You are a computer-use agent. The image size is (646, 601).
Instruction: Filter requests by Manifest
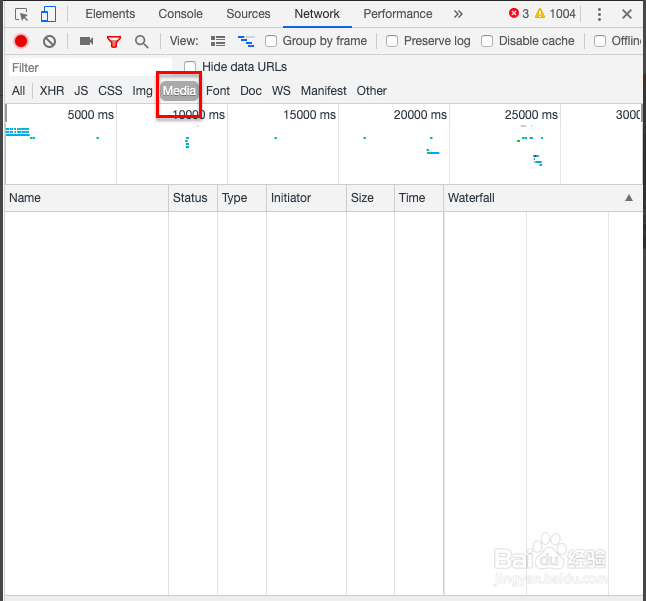323,91
